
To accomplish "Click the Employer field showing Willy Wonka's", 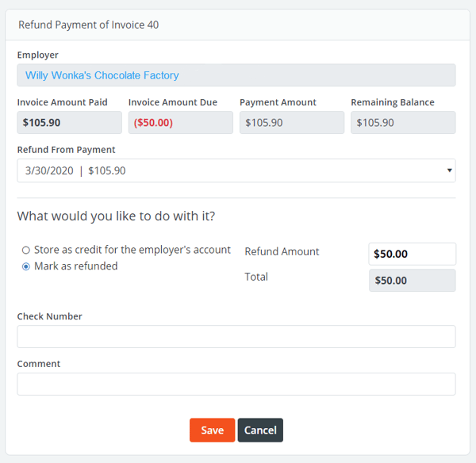I will [x=236, y=75].
